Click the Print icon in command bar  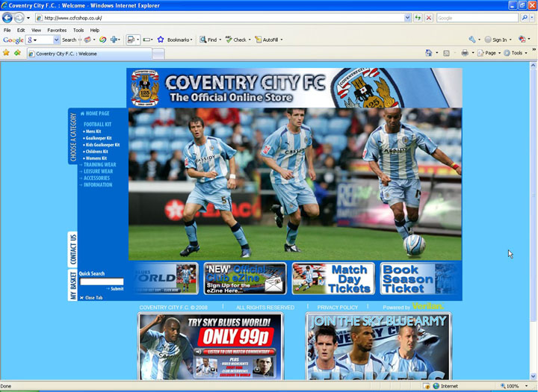(464, 53)
